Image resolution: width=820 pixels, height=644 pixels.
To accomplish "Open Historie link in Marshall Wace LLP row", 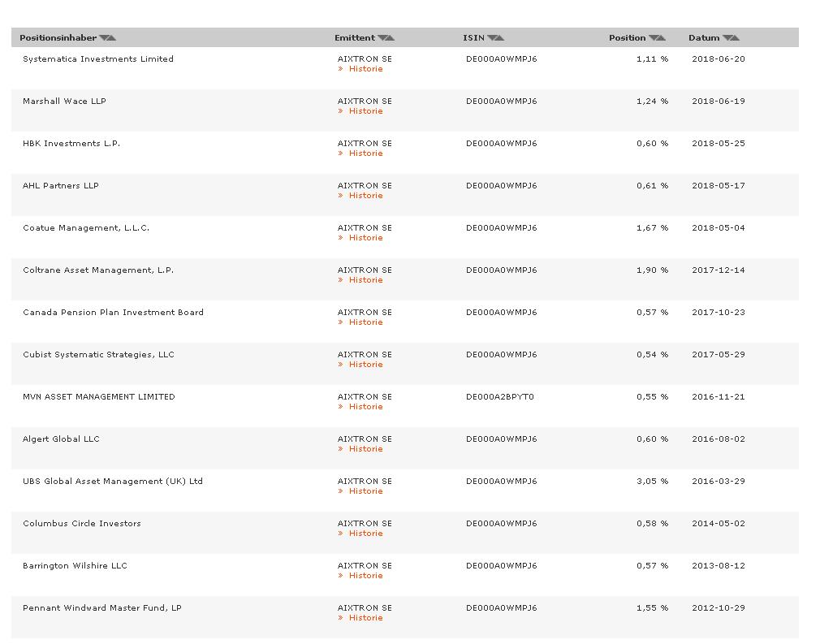I will pyautogui.click(x=365, y=111).
